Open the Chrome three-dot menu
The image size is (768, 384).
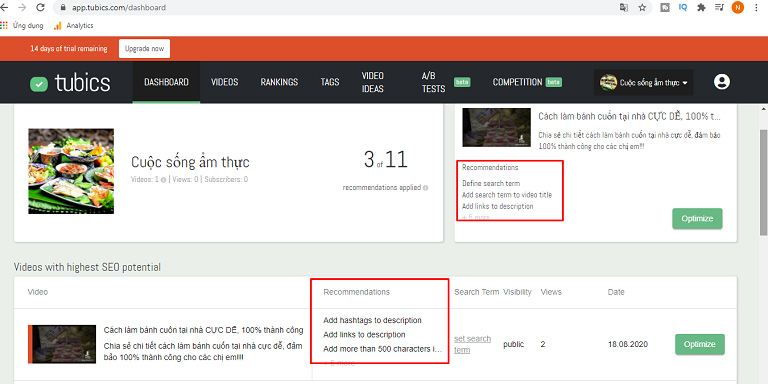pos(757,7)
